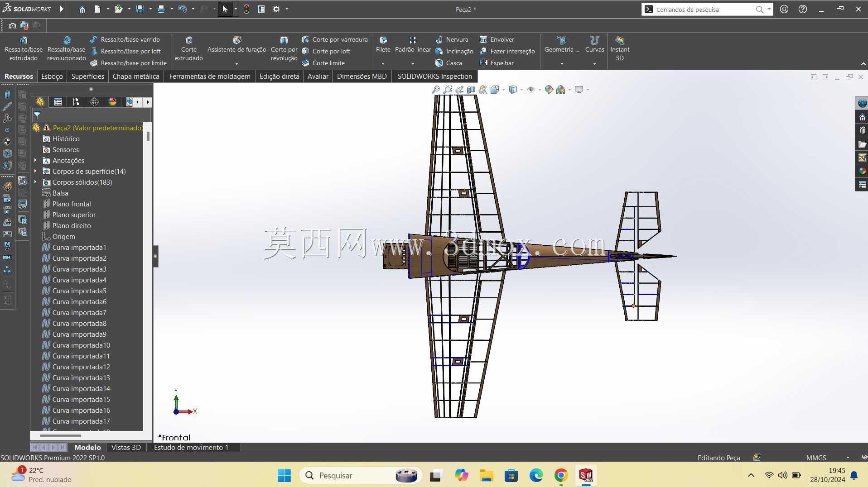Select the Corte por revolução tool
Image resolution: width=868 pixels, height=487 pixels.
click(284, 49)
